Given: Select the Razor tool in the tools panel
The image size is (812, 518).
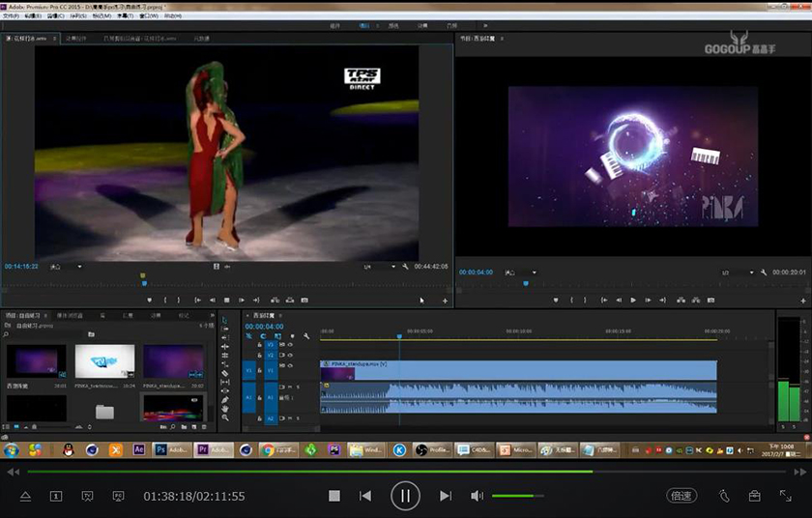Looking at the screenshot, I should point(225,373).
